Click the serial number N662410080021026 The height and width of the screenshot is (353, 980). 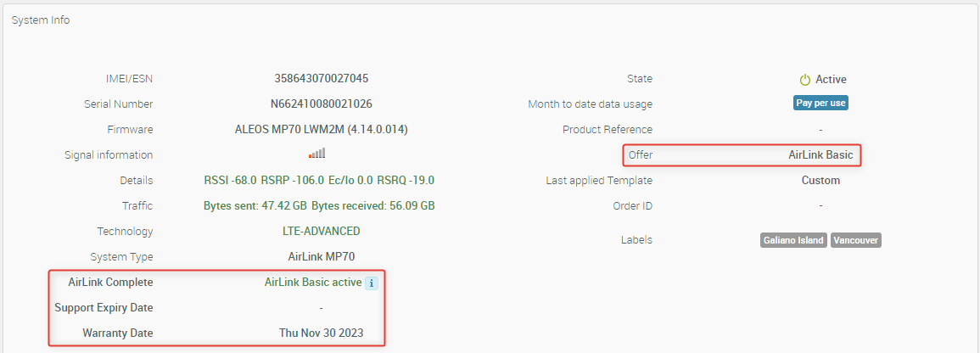[x=321, y=104]
